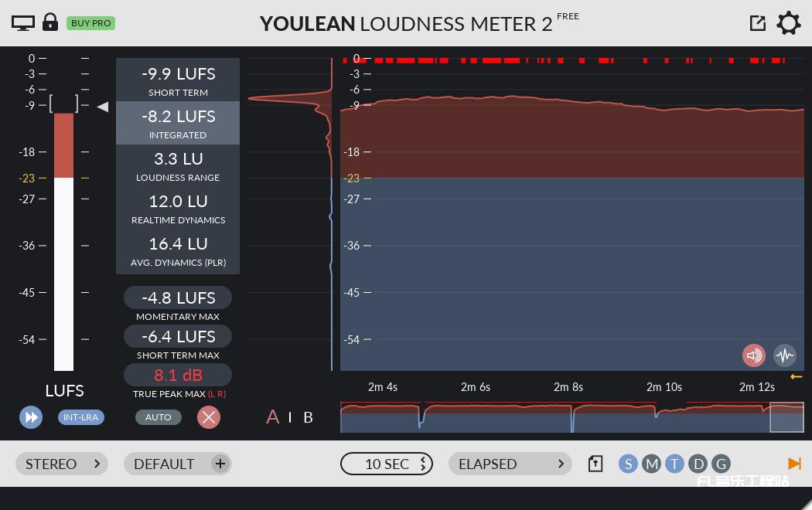Viewport: 812px width, 510px height.
Task: Toggle the T true peak indicator circle
Action: [674, 464]
